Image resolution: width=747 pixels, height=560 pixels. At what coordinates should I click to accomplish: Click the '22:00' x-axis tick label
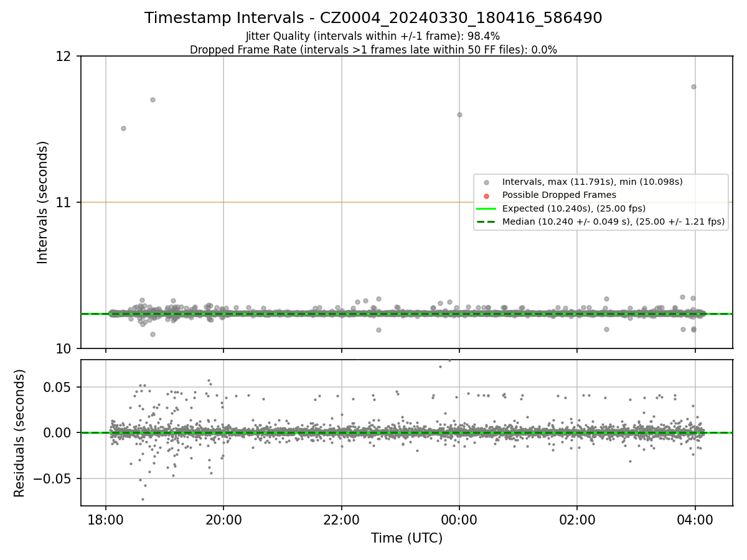pos(341,519)
